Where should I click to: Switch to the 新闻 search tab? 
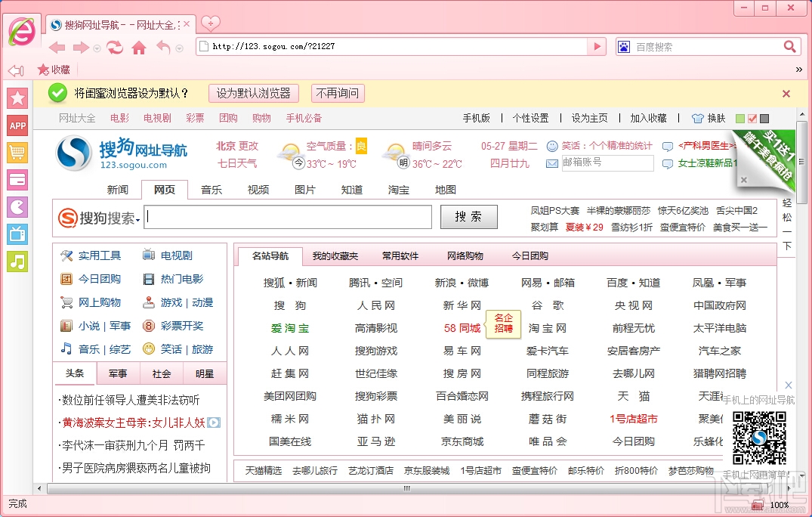[118, 190]
